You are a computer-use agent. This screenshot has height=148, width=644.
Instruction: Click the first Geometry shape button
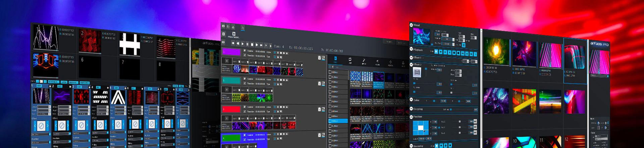click(x=436, y=146)
